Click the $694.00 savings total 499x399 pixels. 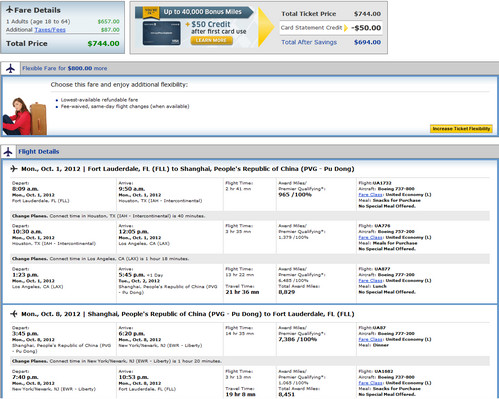(x=367, y=42)
